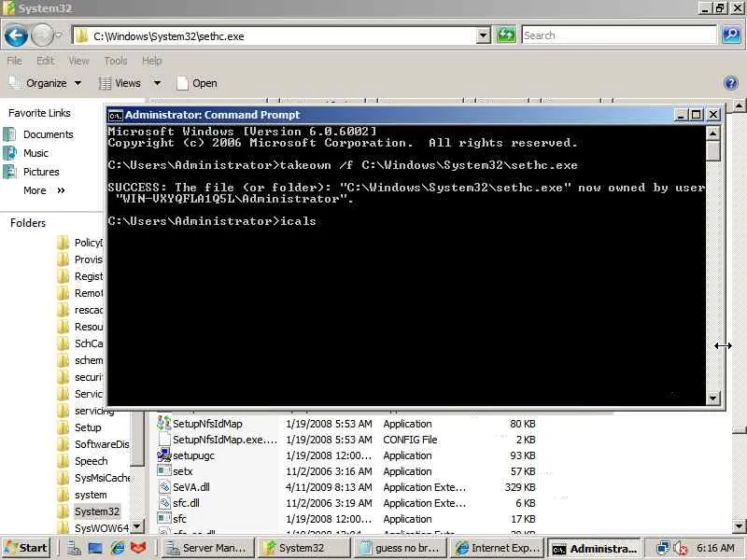Switch to Internet Explorer taskbar button
The width and height of the screenshot is (747, 560).
[x=497, y=549]
